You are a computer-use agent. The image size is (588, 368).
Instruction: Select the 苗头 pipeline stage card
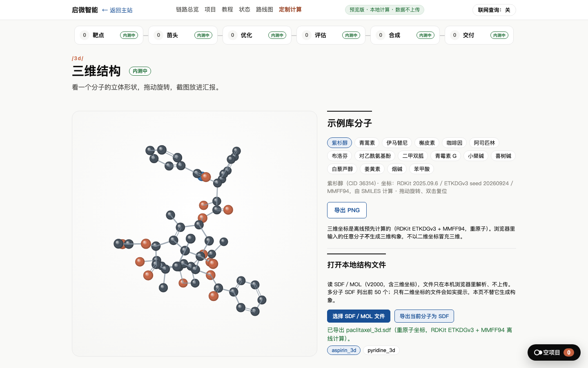point(183,35)
